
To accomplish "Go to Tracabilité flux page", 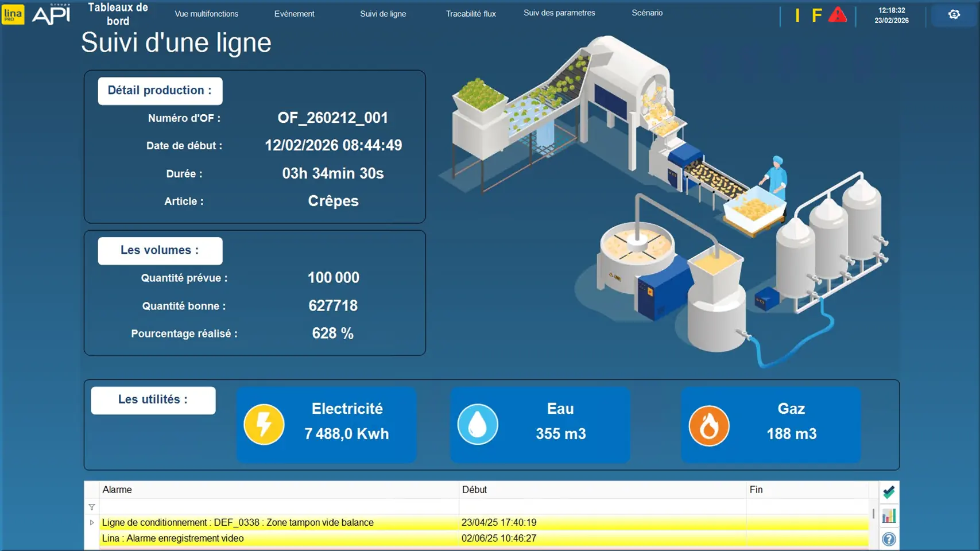I will (x=471, y=14).
